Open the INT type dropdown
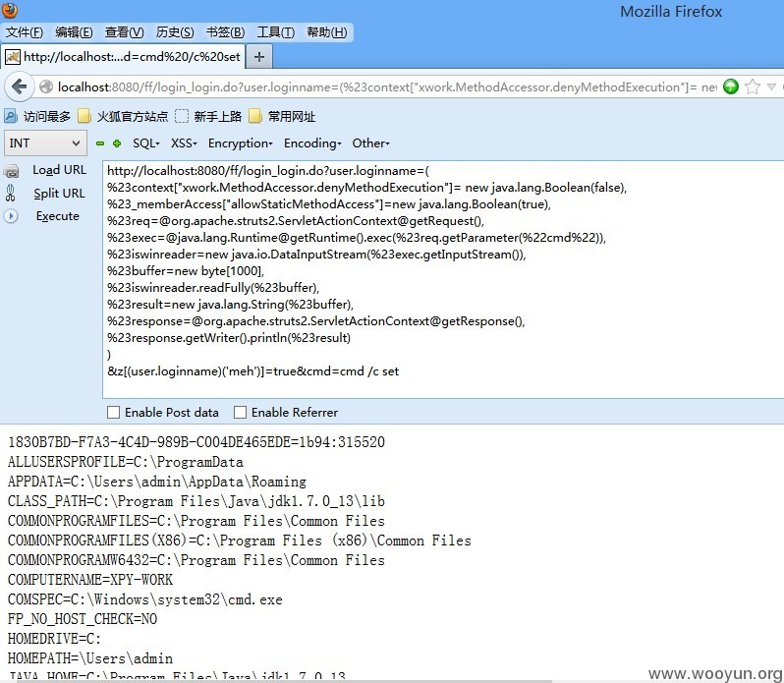Viewport: 784px width, 683px height. click(x=45, y=143)
